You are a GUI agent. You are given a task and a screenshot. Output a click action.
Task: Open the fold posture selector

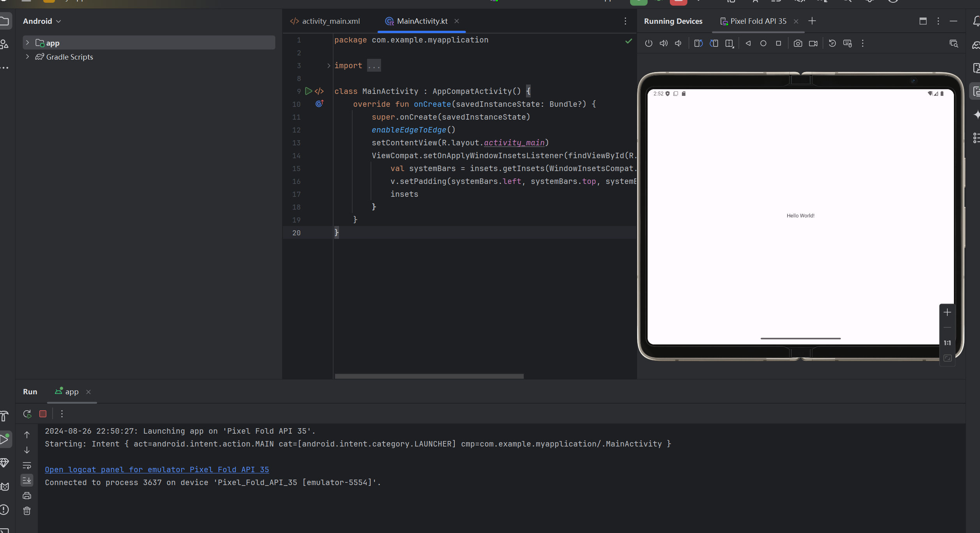point(729,43)
